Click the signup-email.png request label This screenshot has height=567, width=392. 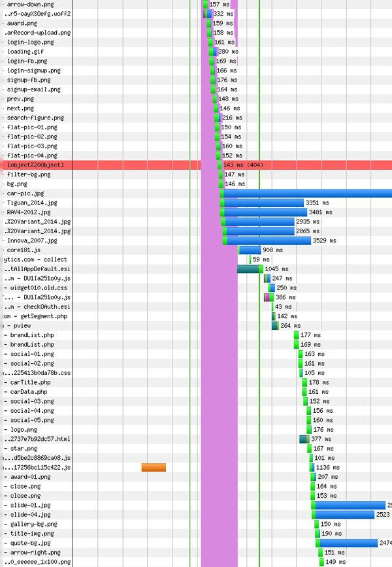coord(33,89)
